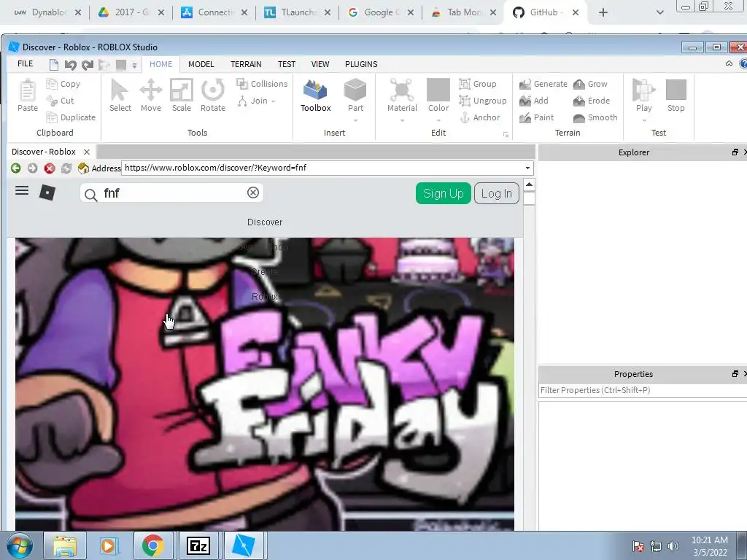Activate the Rotate tool
The width and height of the screenshot is (747, 560).
[212, 96]
